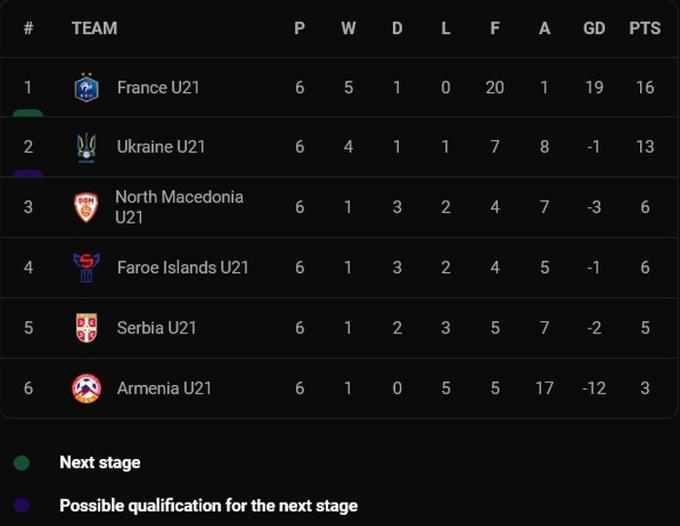Go to Faroe Islands U21 page
Viewport: 680px width, 526px height.
coord(182,267)
